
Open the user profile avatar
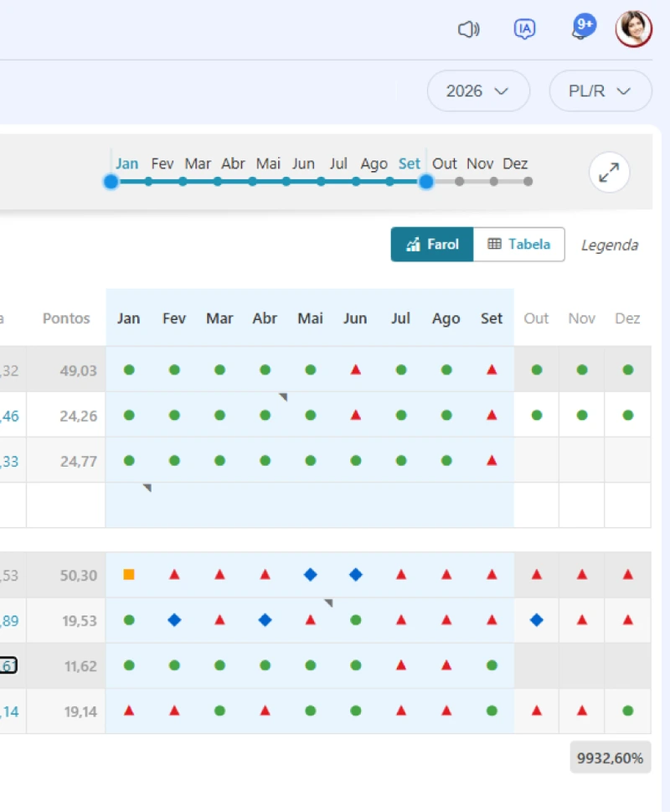[633, 28]
